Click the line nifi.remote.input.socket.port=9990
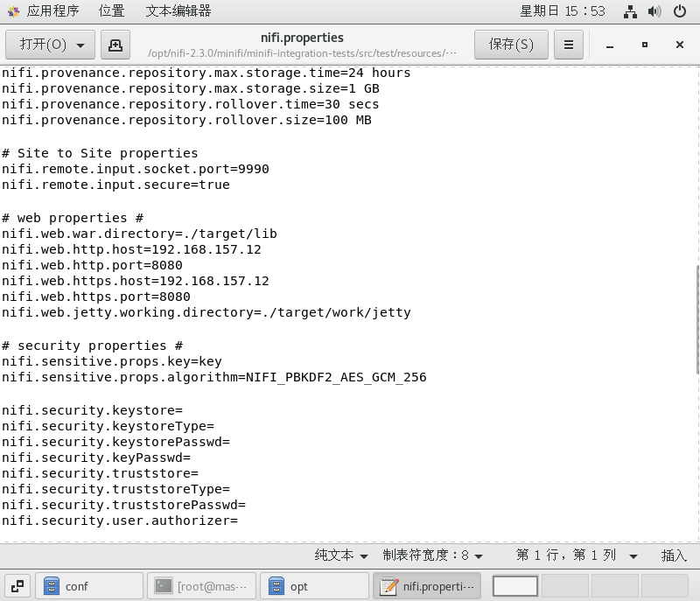Screen dimensions: 700x601 tap(136, 169)
